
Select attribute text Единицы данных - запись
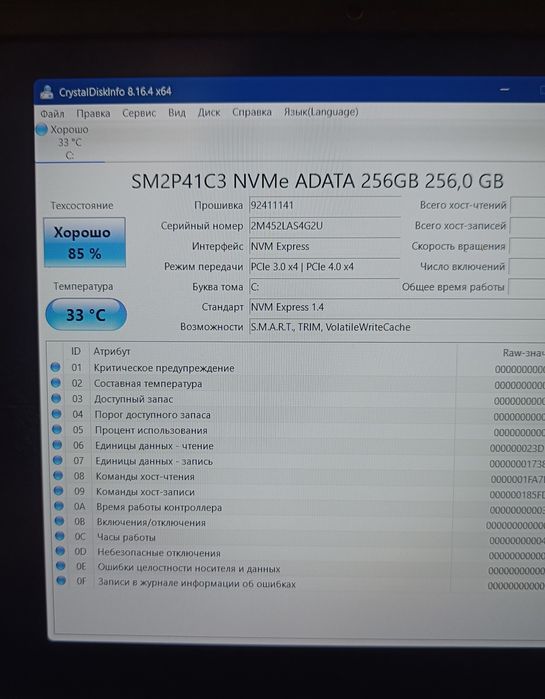point(154,461)
